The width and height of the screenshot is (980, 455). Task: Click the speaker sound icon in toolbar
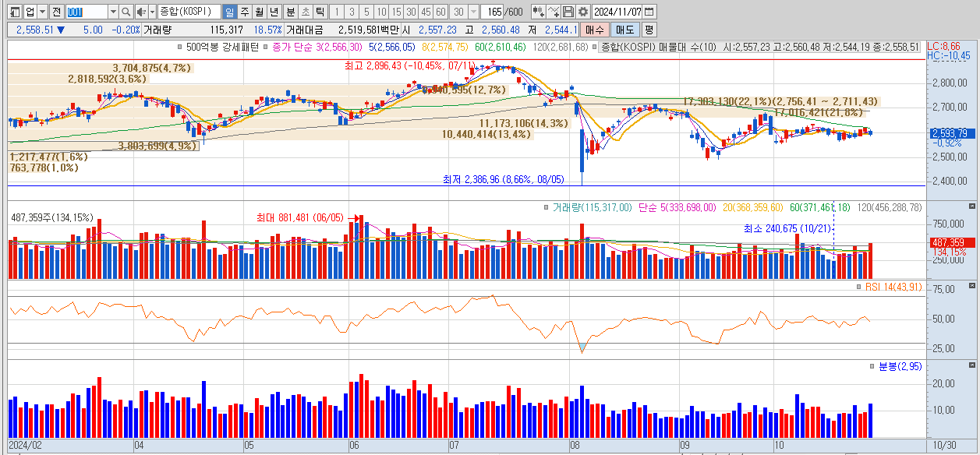[x=141, y=12]
